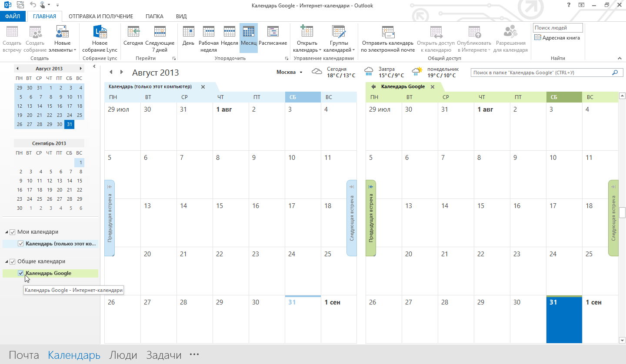Screen dimensions: 626x364
Task: Switch to Почта in the navigation bar
Action: (x=24, y=355)
